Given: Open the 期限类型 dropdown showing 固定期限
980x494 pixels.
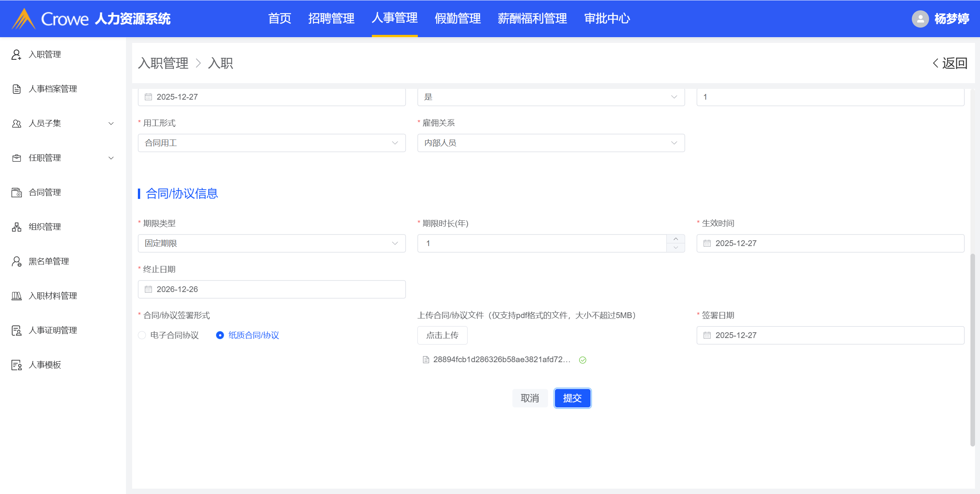Looking at the screenshot, I should (271, 243).
